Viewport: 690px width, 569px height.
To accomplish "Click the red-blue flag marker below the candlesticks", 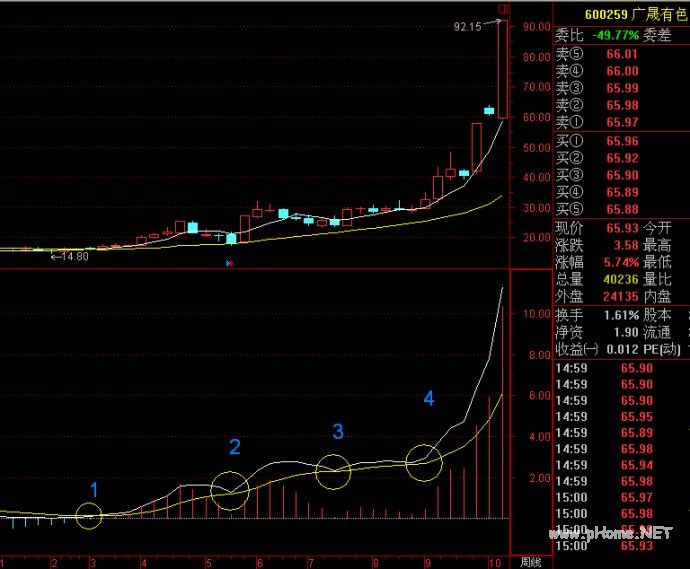I will tap(229, 263).
